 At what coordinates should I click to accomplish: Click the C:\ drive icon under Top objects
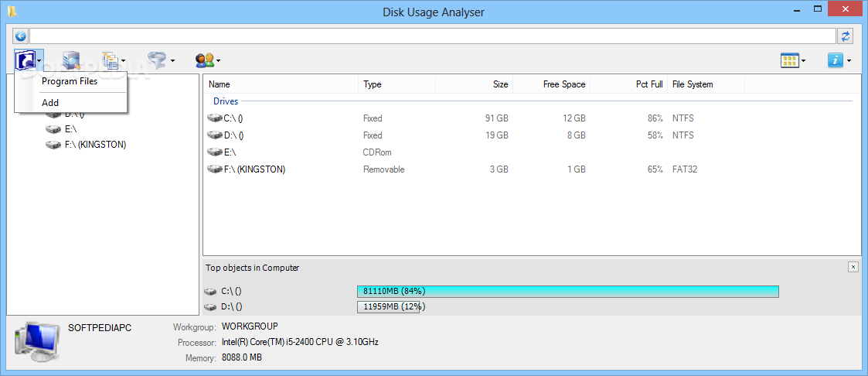point(211,291)
